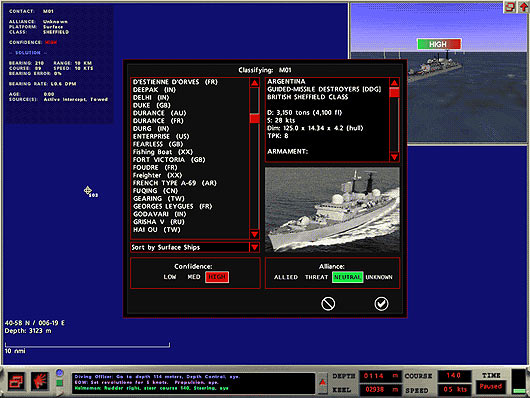Select DEEPAK (IN) class

tap(154, 90)
